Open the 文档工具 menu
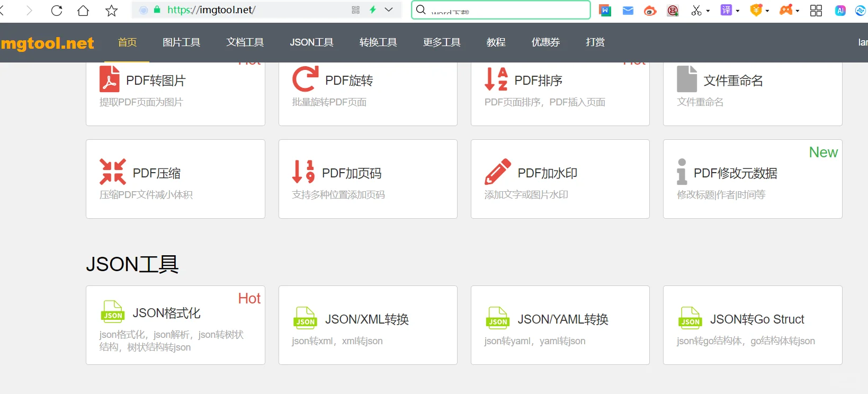The width and height of the screenshot is (868, 394). tap(245, 42)
